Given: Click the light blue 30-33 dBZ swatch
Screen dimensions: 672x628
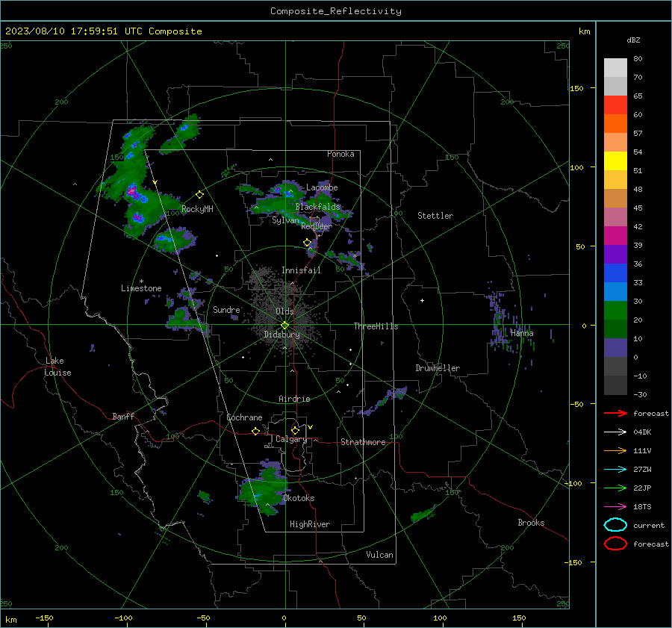Looking at the screenshot, I should click(x=615, y=292).
